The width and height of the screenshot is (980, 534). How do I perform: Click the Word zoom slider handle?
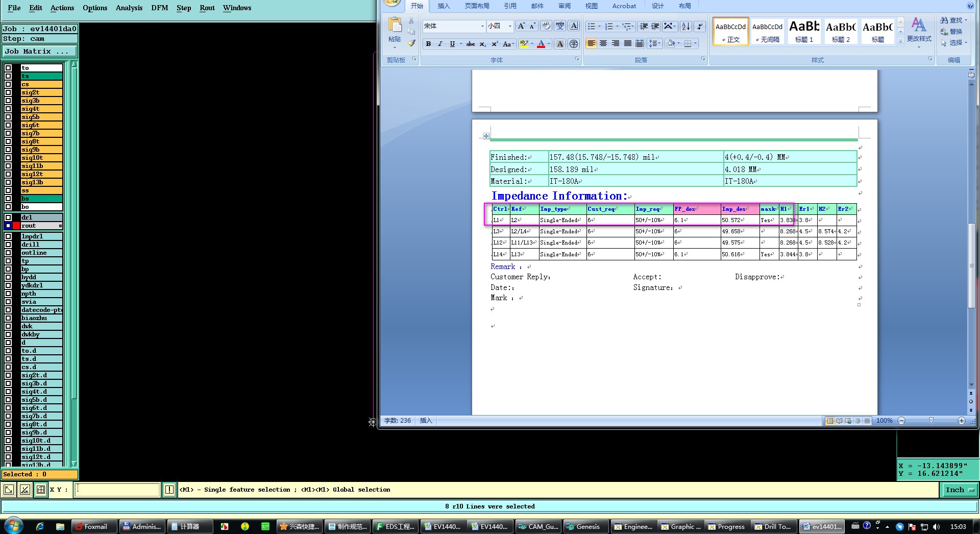click(x=931, y=421)
